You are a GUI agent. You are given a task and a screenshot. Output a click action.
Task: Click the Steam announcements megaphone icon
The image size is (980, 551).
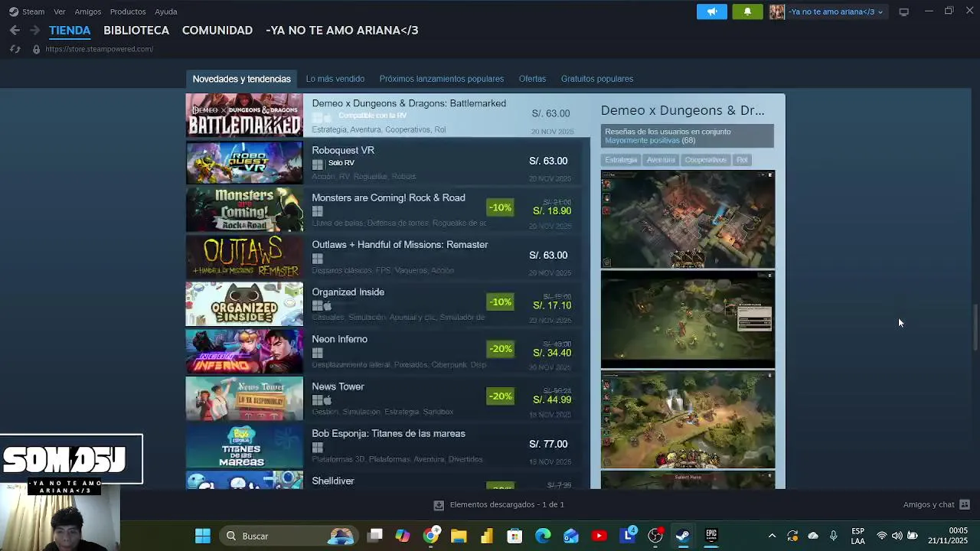pos(712,11)
